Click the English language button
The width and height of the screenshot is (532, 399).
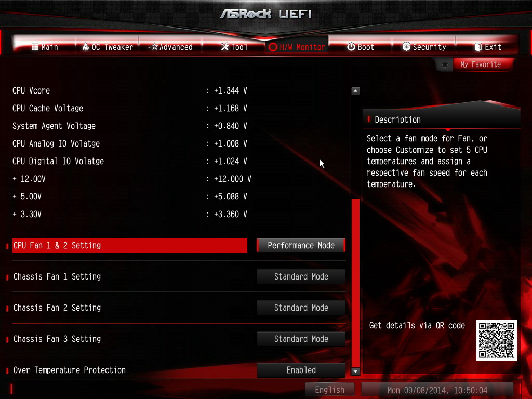329,390
